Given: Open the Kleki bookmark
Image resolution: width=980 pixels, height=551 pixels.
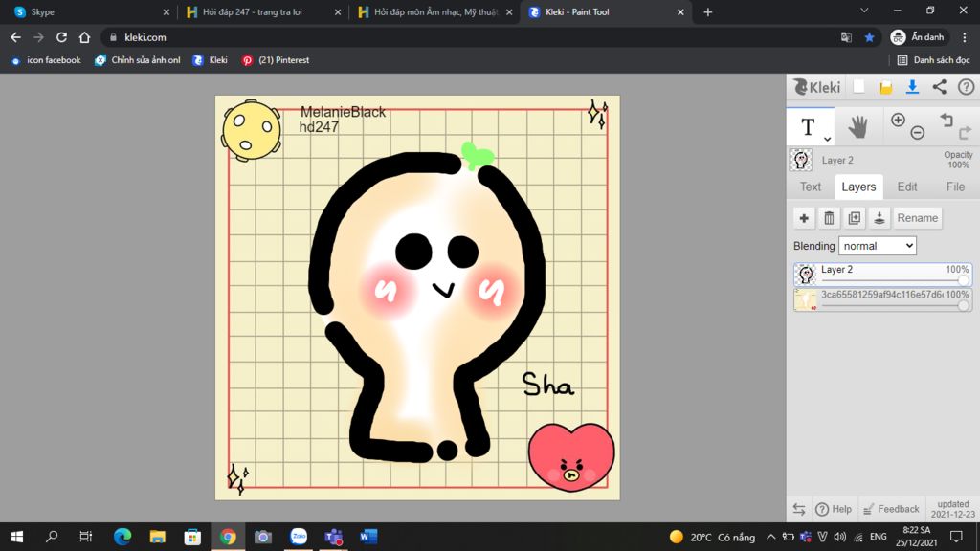Looking at the screenshot, I should [x=210, y=60].
